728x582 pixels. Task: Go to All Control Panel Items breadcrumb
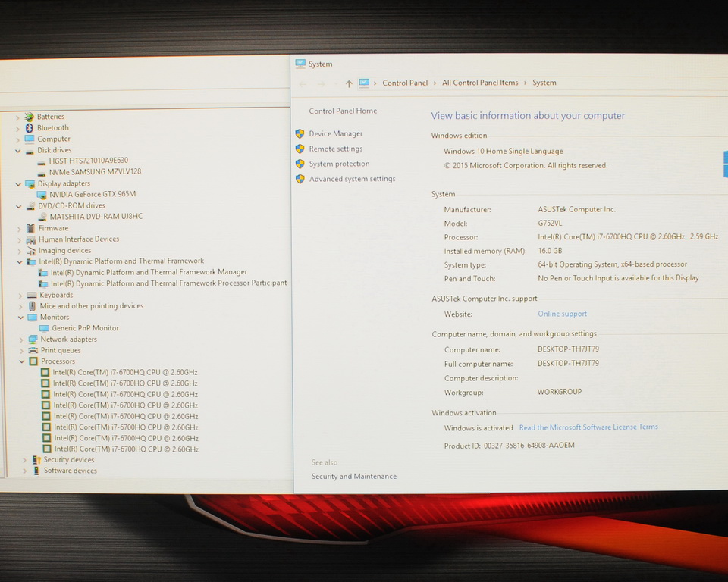[x=480, y=83]
